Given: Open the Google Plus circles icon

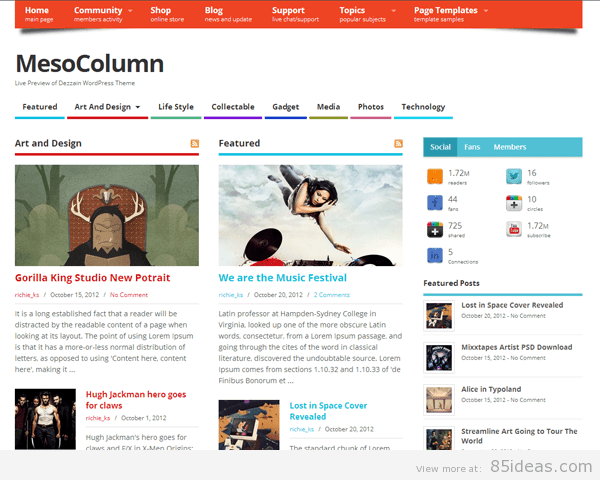Looking at the screenshot, I should pos(514,203).
